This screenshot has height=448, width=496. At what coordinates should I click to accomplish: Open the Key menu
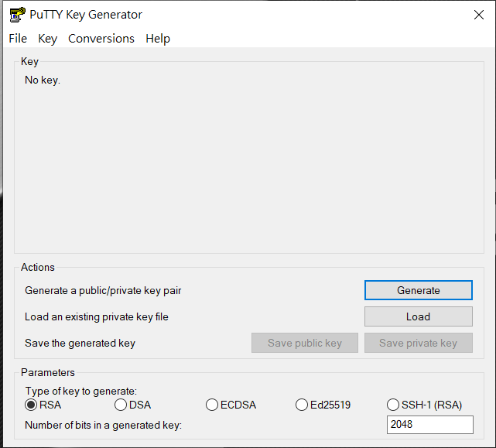47,39
